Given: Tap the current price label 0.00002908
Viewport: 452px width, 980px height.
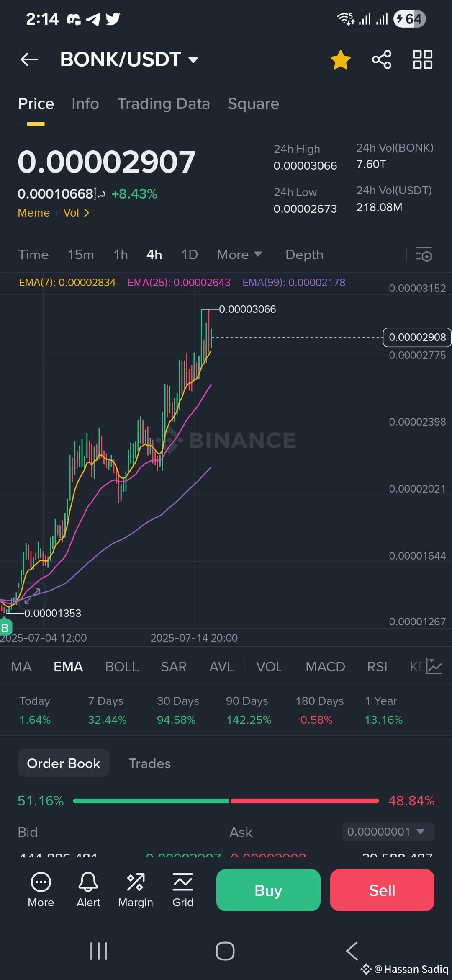Looking at the screenshot, I should [x=417, y=337].
